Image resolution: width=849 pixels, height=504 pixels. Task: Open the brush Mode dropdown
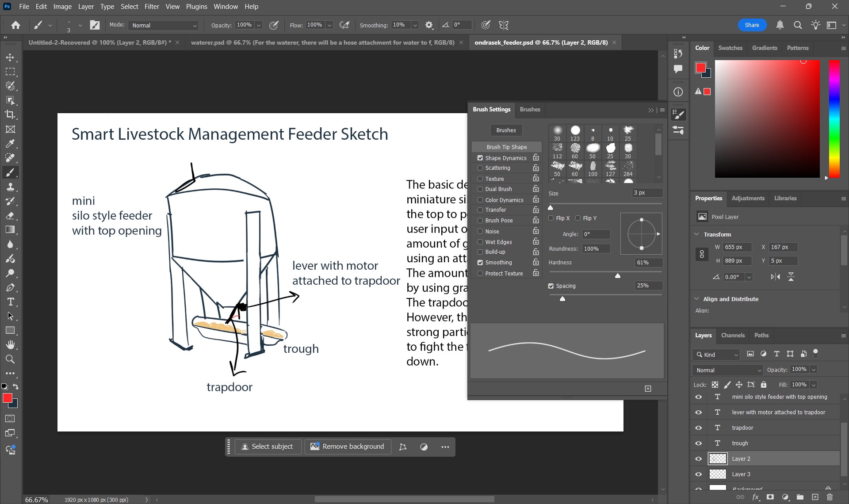point(163,25)
